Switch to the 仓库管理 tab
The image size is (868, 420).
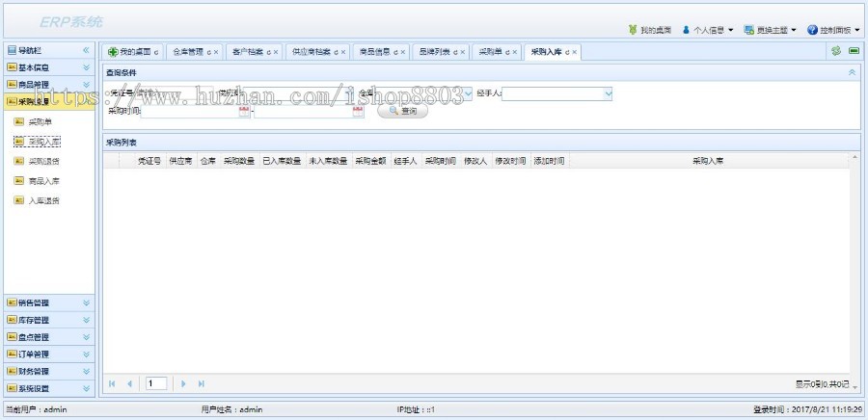point(194,52)
